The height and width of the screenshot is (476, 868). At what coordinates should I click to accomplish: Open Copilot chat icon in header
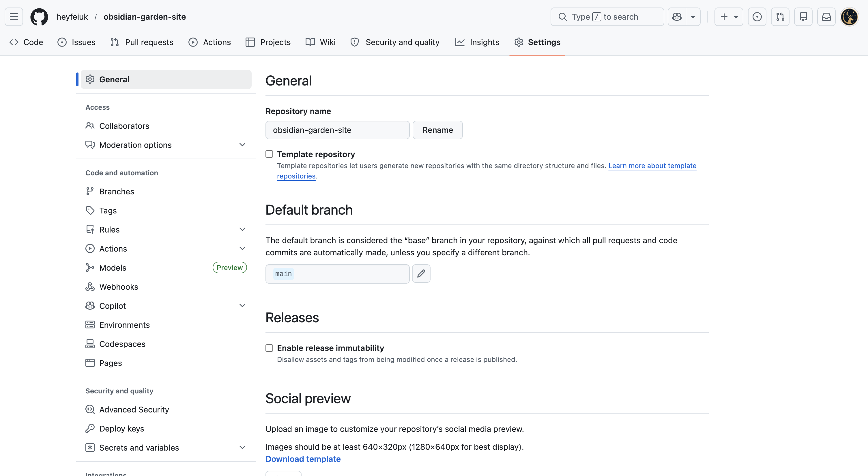point(677,16)
